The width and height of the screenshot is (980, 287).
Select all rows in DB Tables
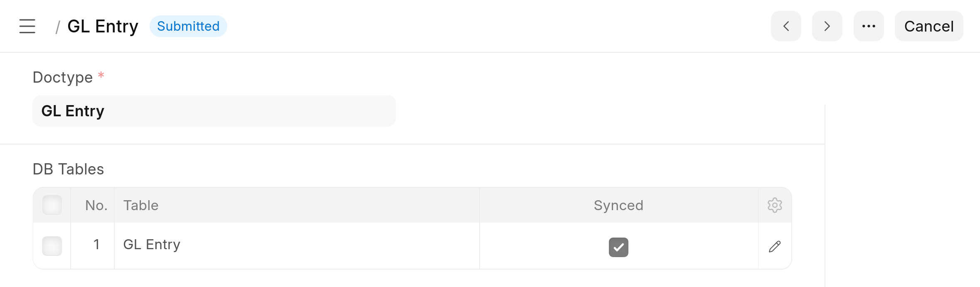(52, 205)
